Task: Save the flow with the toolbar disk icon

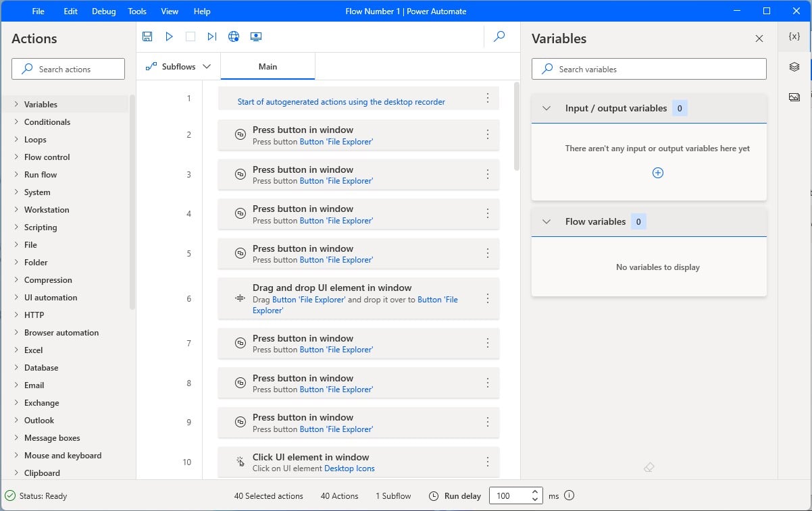Action: [147, 36]
